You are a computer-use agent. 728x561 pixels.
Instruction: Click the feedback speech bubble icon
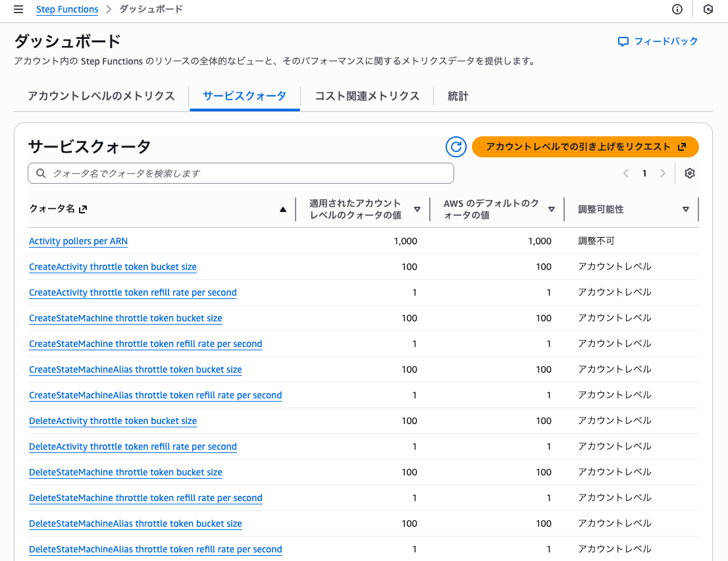(x=623, y=41)
